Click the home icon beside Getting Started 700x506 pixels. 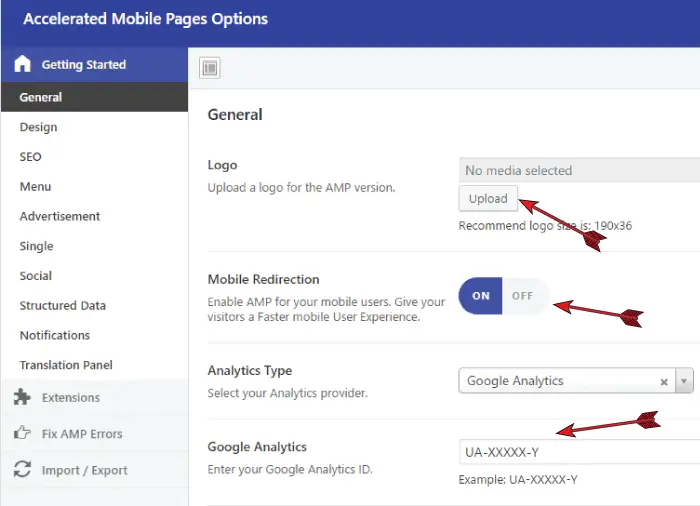22,64
